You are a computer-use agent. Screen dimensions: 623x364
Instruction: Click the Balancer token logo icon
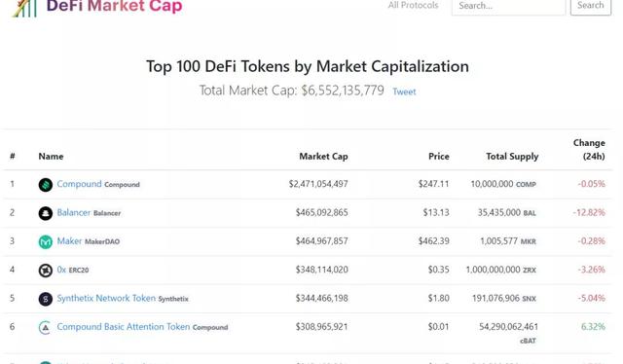46,213
